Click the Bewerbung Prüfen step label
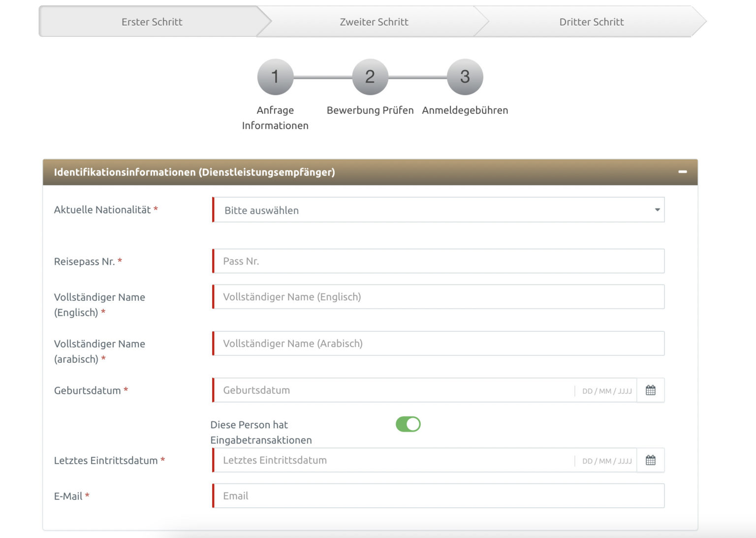The image size is (756, 538). click(370, 110)
